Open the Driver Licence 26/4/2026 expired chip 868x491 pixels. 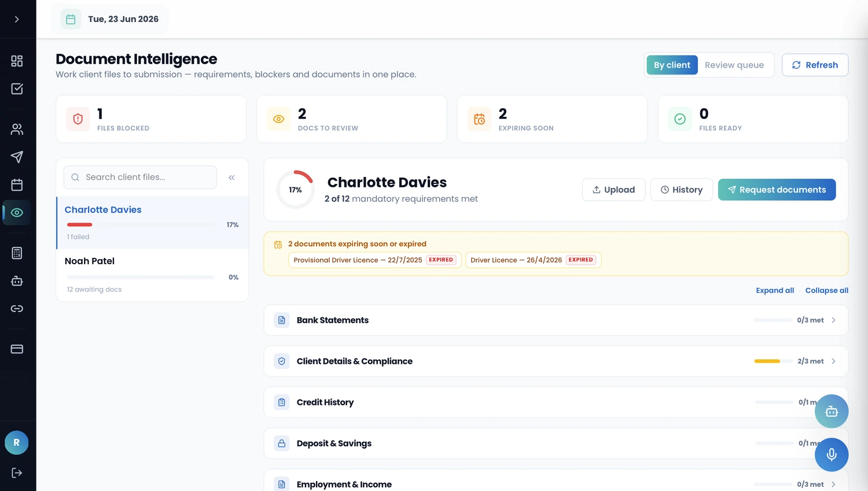tap(534, 260)
